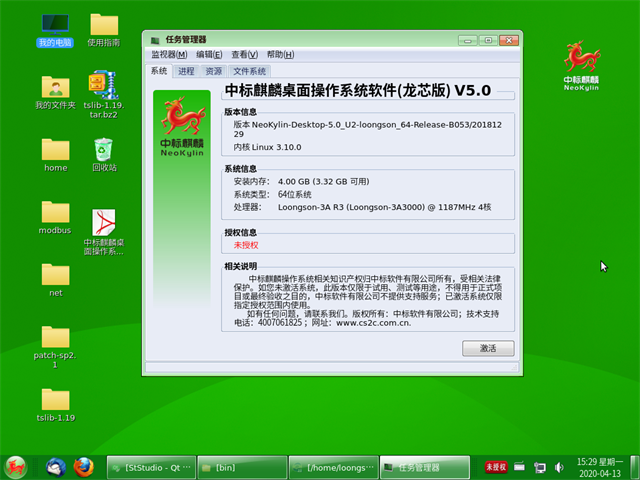Switch to the 文件系统 tab

(249, 72)
